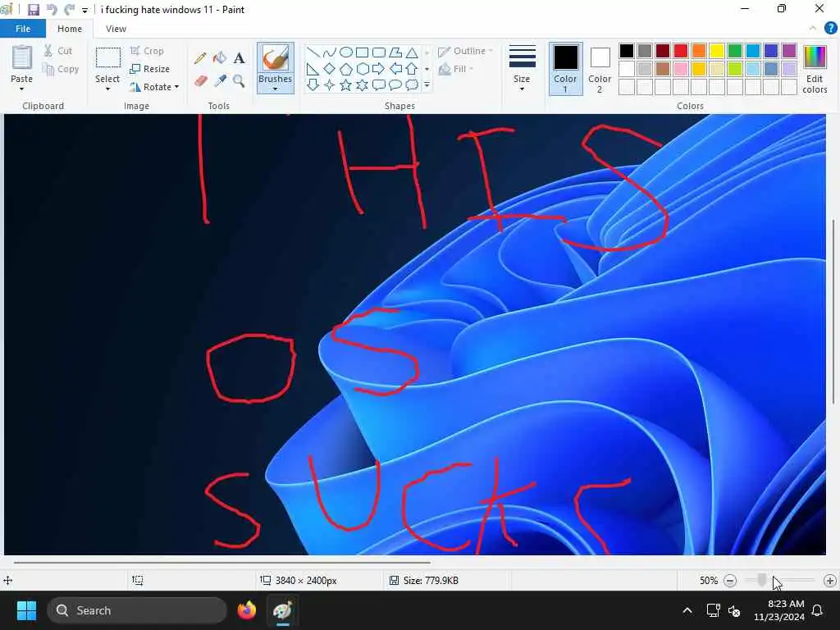The width and height of the screenshot is (840, 630).
Task: Click the zoom slider handle
Action: (x=762, y=580)
